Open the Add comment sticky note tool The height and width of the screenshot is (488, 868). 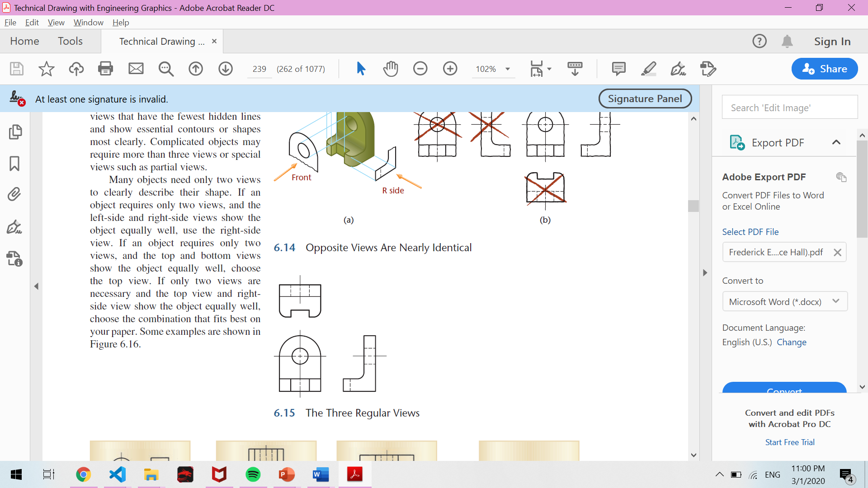(x=618, y=69)
